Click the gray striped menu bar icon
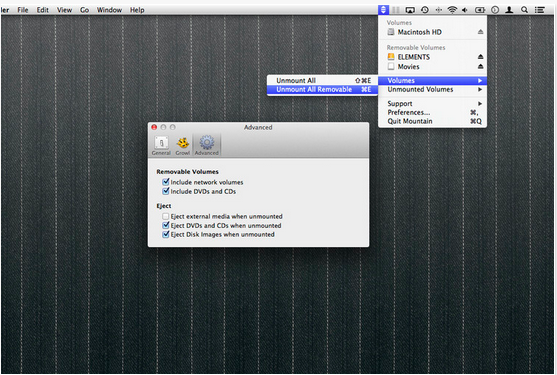Screen dimensions: 557x375 coord(396,10)
